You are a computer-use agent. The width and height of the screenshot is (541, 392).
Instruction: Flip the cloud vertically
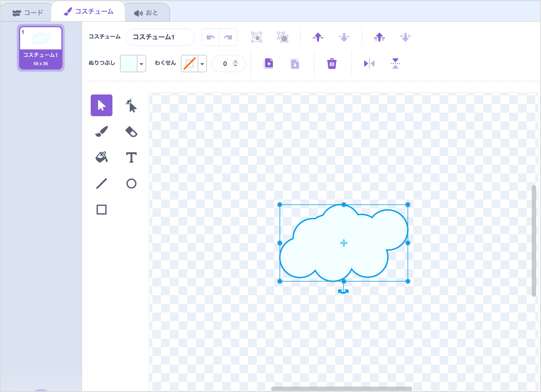(395, 64)
